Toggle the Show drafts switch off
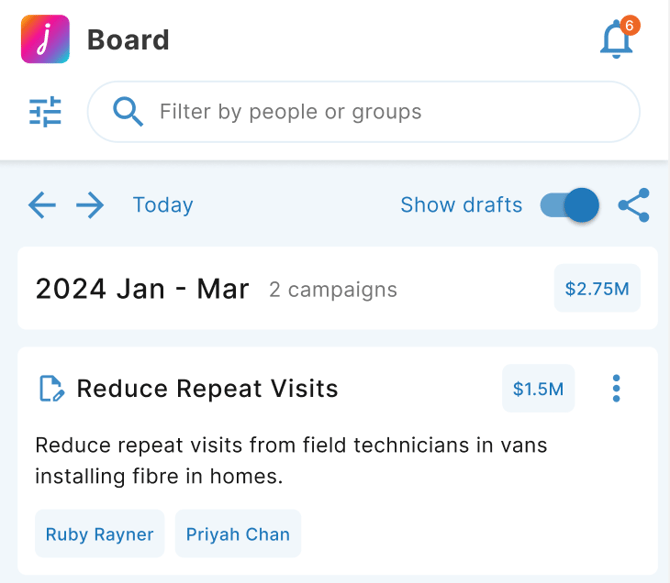This screenshot has width=670, height=583. [570, 205]
